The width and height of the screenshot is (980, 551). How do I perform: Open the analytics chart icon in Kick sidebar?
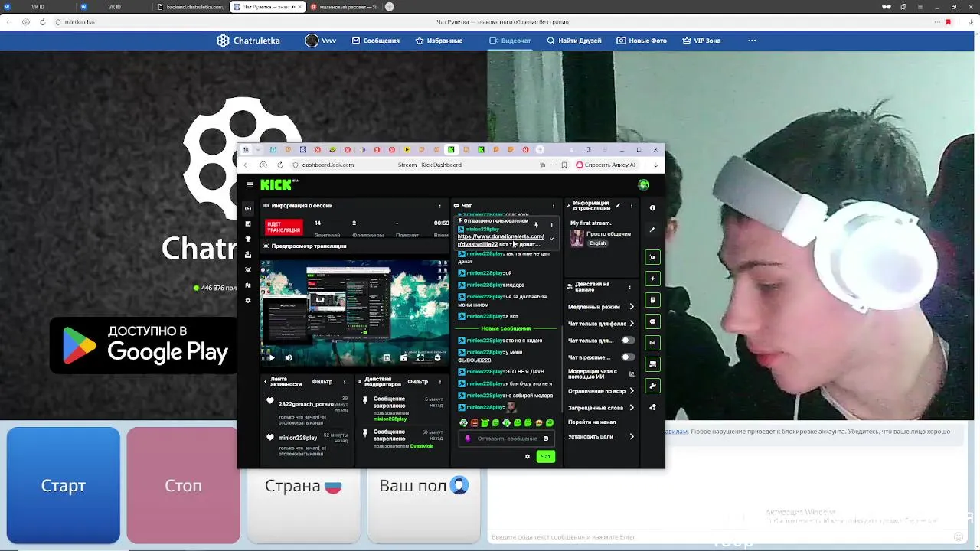coord(248,223)
